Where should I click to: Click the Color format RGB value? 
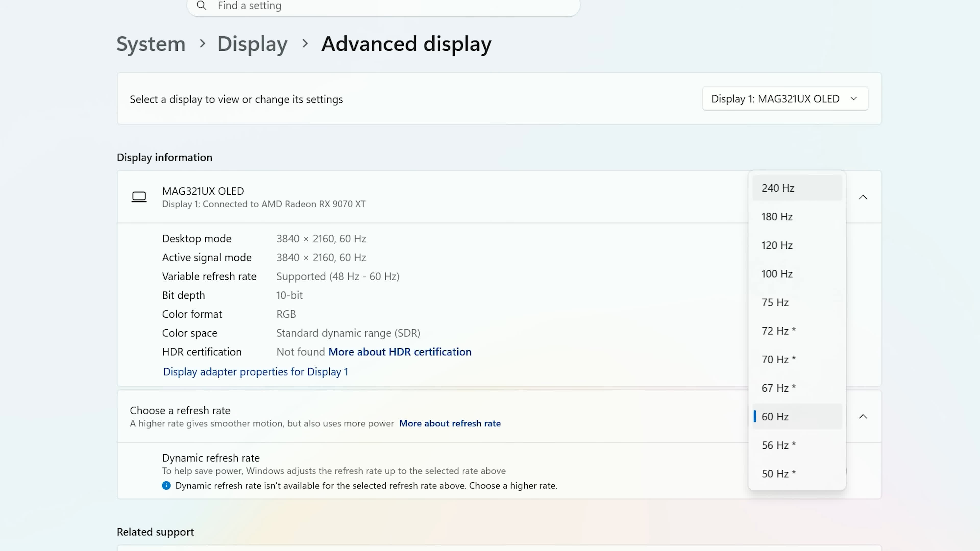(x=286, y=314)
